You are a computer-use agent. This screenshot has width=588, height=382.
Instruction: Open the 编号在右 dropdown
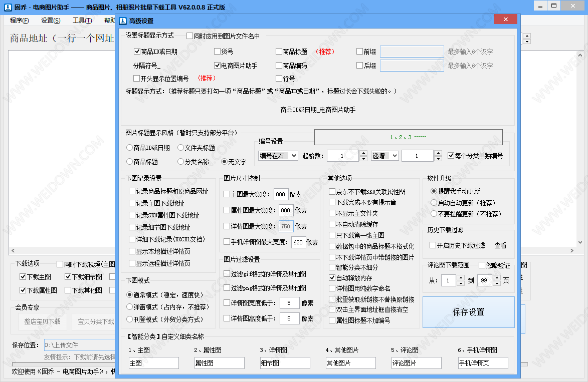(278, 156)
